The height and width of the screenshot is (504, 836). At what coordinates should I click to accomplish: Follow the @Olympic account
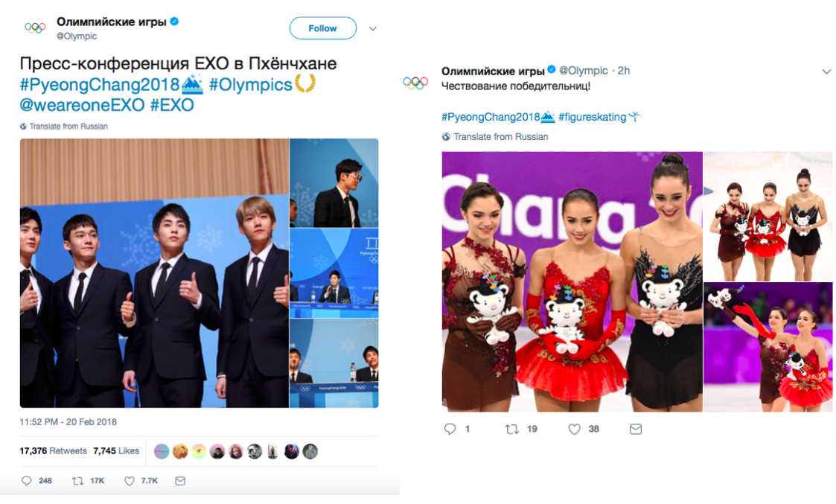[x=322, y=28]
